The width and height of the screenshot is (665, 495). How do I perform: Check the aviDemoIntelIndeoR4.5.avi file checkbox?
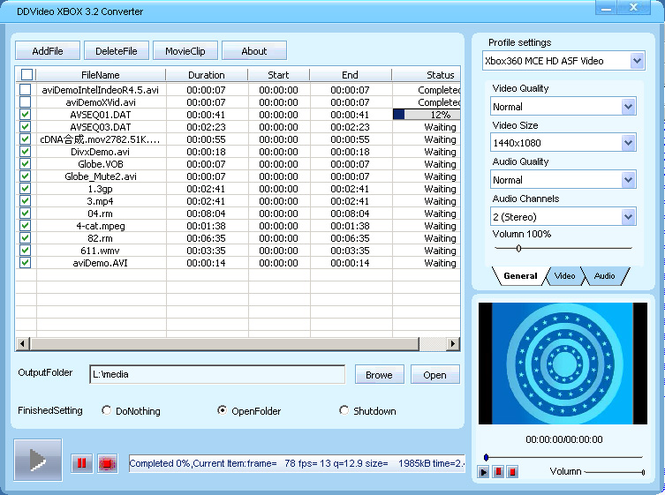[25, 89]
